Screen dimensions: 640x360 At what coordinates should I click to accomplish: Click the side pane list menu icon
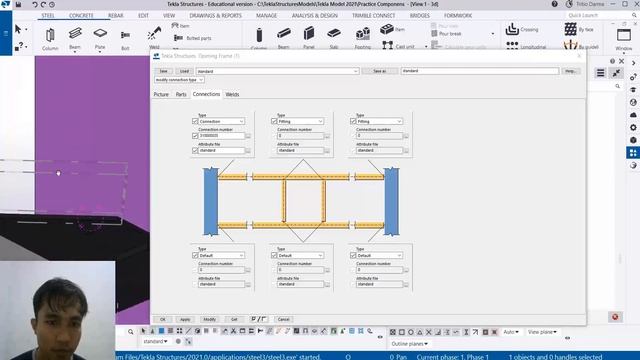pyautogui.click(x=600, y=73)
